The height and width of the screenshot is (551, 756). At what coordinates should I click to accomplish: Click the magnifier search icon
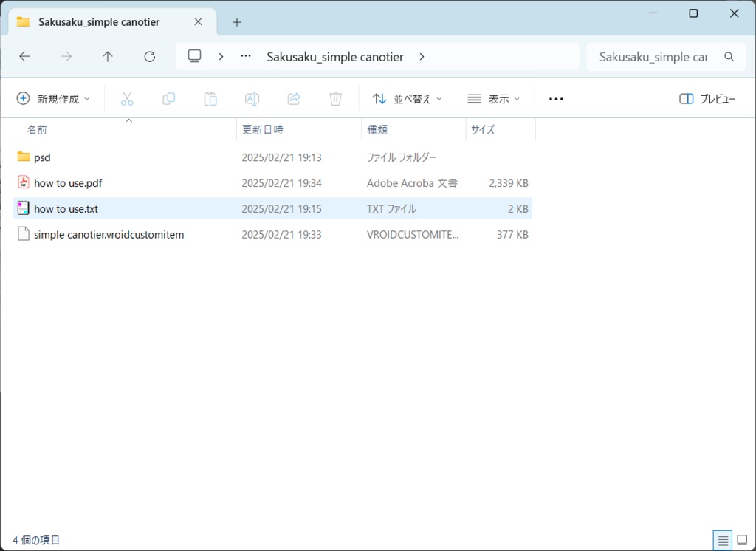[x=729, y=56]
